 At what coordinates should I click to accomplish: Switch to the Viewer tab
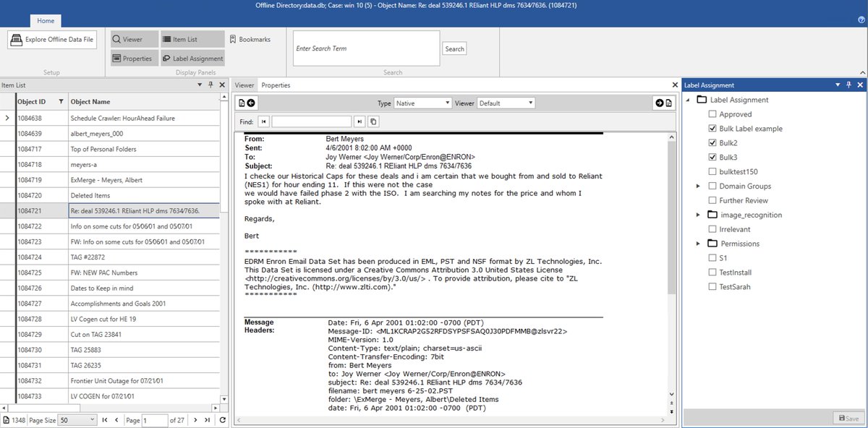click(x=244, y=85)
